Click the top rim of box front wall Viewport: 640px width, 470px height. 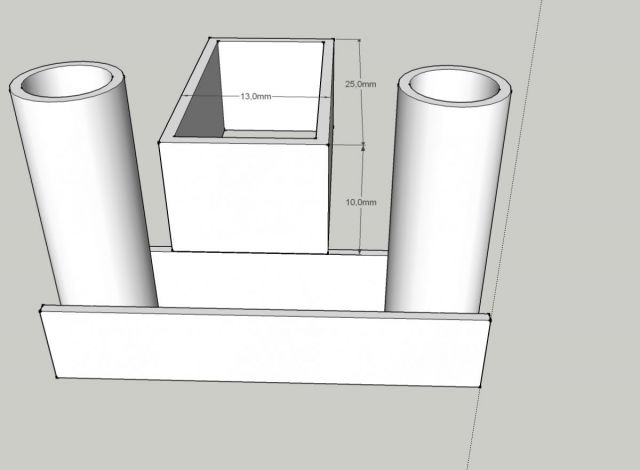[245, 143]
